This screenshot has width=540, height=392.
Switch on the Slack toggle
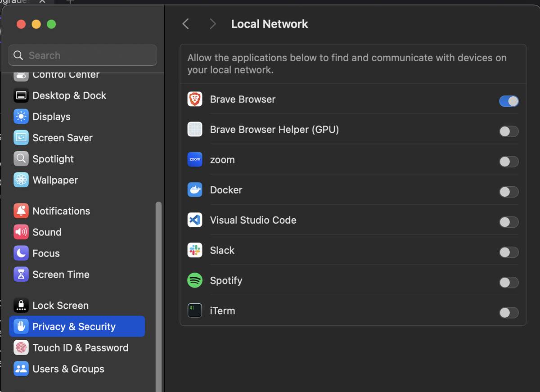point(509,252)
